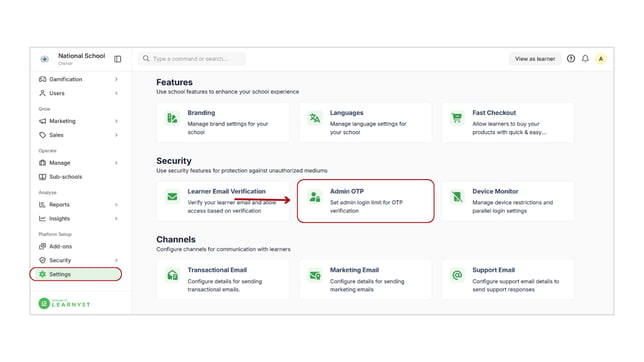
Task: Click the Insights graph icon
Action: click(x=42, y=219)
